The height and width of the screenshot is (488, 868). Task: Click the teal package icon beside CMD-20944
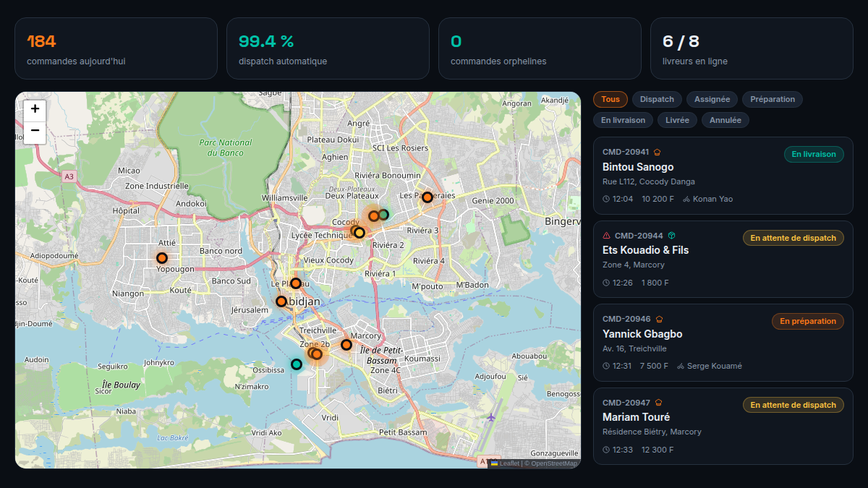(672, 236)
